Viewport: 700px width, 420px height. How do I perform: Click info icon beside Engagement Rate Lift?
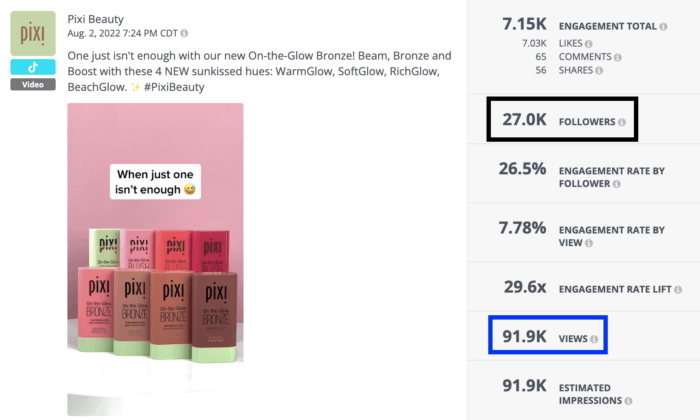(678, 289)
